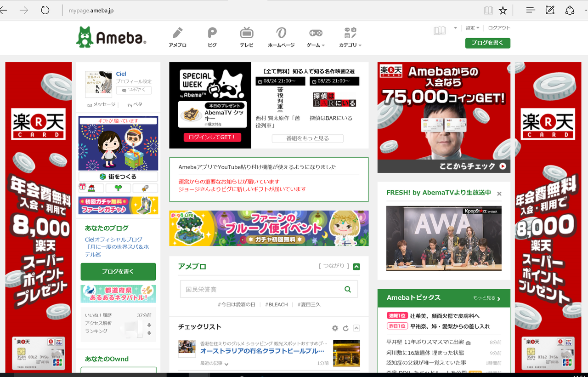Click the つぶやく button
This screenshot has height=377, width=588.
134,90
